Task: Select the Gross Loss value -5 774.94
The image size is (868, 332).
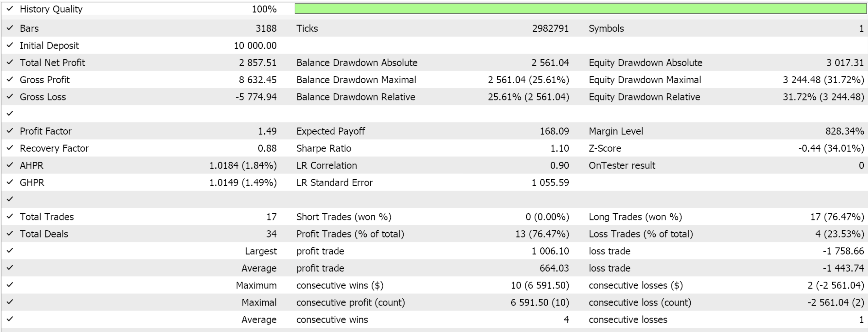Action: [x=256, y=97]
